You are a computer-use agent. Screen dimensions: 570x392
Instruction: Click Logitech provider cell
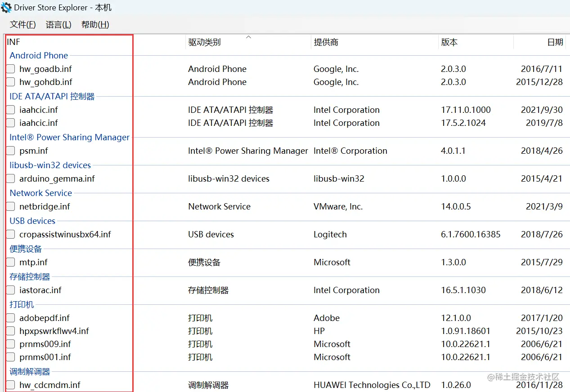tap(330, 235)
